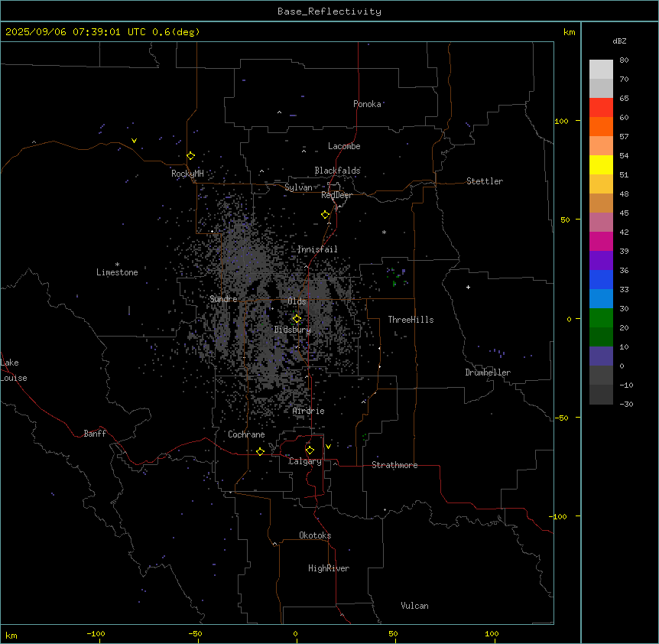Select the indigo 0-10 dBZ legend swatch

click(601, 356)
